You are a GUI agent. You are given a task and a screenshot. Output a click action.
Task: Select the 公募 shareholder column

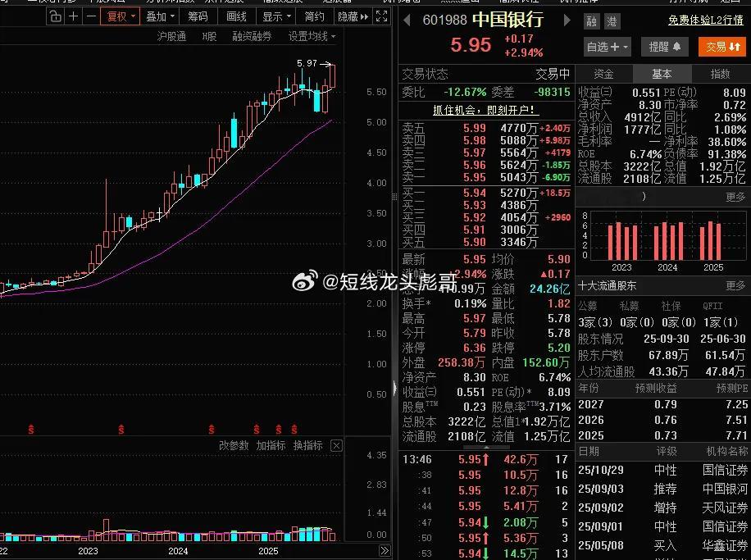click(x=588, y=306)
